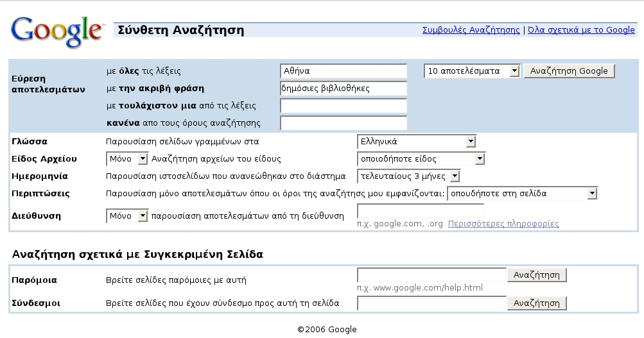Click the Σύνδεσμοι page URL field
The image size is (644, 338).
431,303
